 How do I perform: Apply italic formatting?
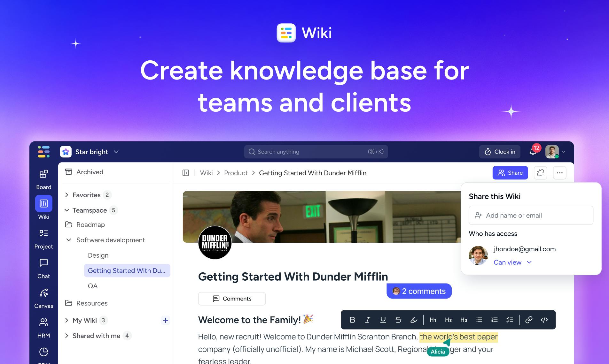coord(368,320)
